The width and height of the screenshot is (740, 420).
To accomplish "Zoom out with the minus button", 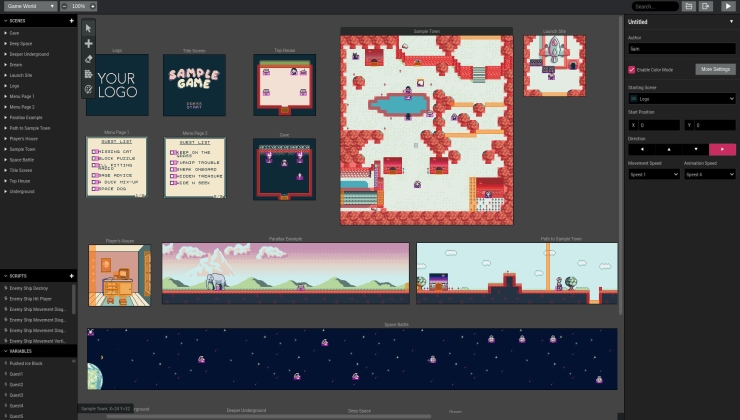I will [x=65, y=6].
